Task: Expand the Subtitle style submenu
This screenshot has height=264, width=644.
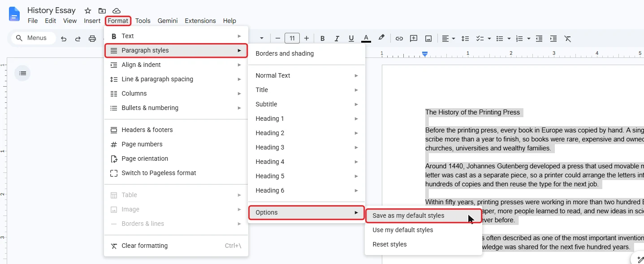Action: pos(307,104)
